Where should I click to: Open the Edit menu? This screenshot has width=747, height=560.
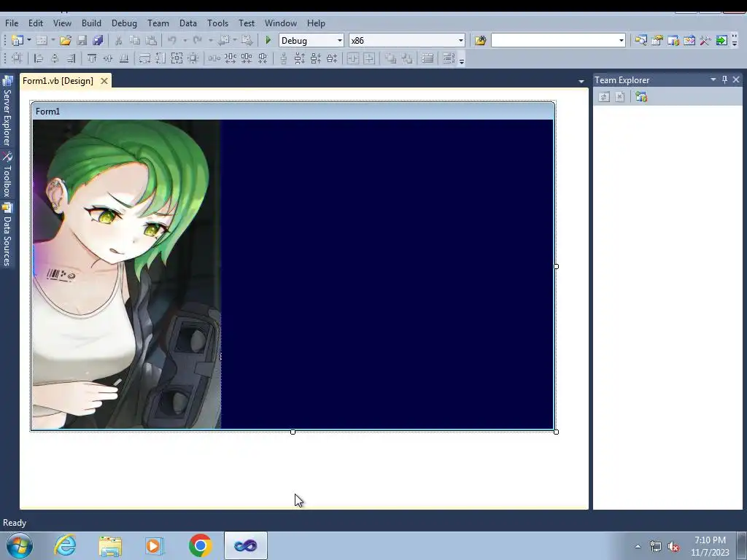36,23
